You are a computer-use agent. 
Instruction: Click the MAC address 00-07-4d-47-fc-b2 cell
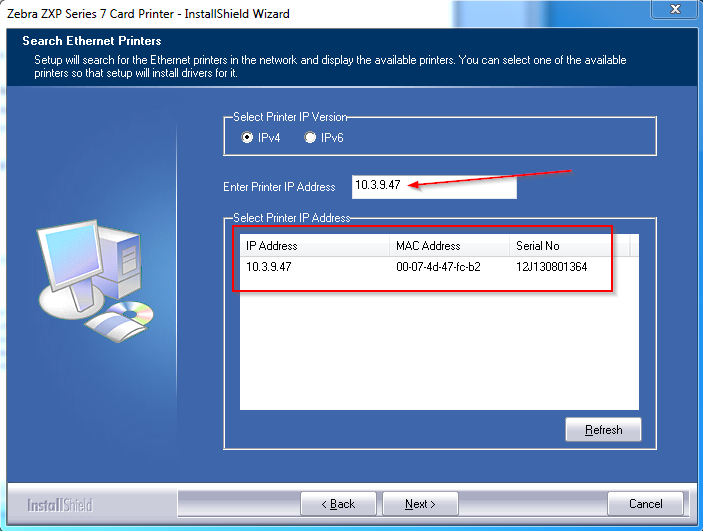point(438,267)
